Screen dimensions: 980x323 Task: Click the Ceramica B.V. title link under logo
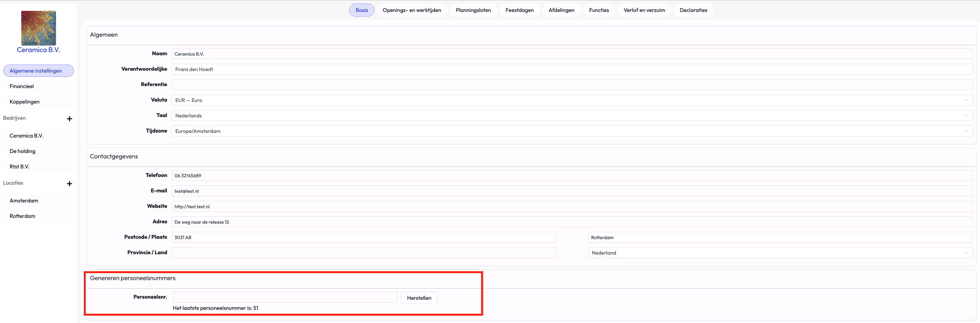pos(39,50)
